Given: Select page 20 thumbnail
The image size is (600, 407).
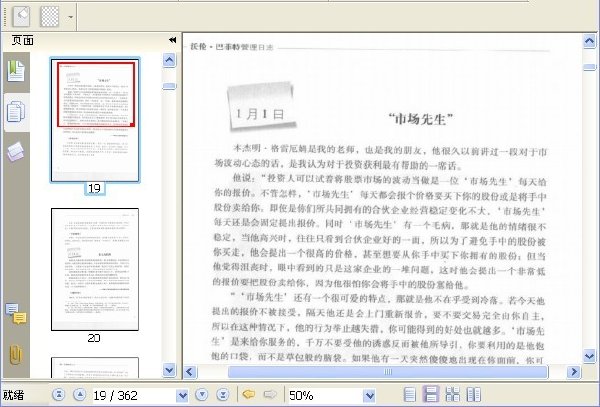Looking at the screenshot, I should click(95, 269).
